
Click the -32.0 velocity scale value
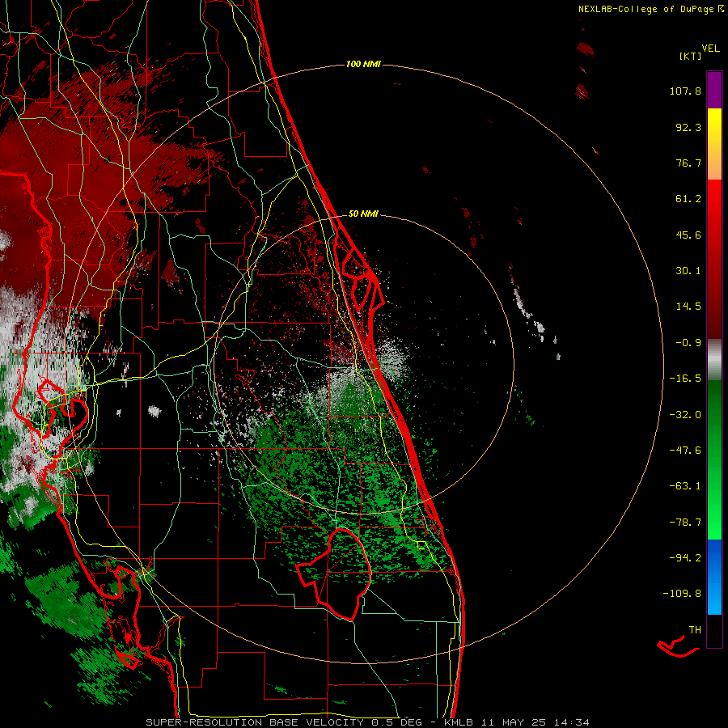685,415
